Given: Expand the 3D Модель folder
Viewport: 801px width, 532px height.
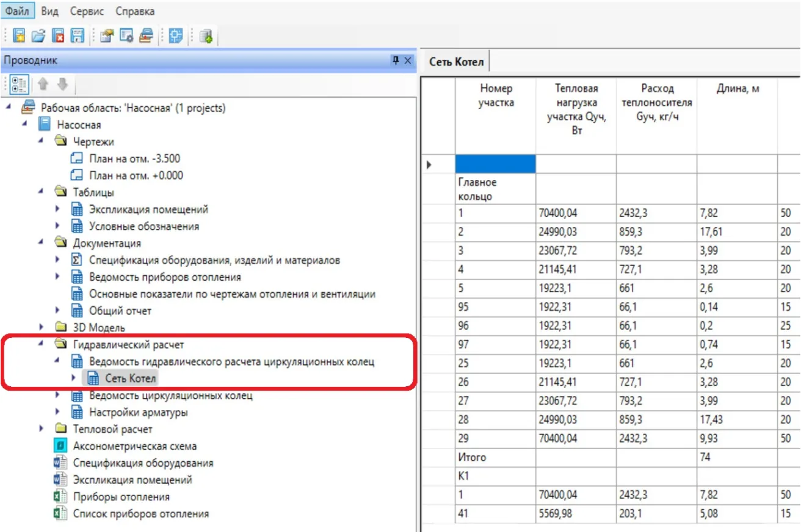Looking at the screenshot, I should pos(41,328).
